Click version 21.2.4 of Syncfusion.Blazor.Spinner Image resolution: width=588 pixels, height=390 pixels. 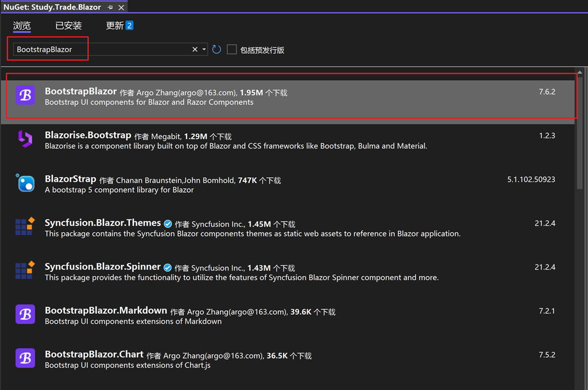(545, 267)
